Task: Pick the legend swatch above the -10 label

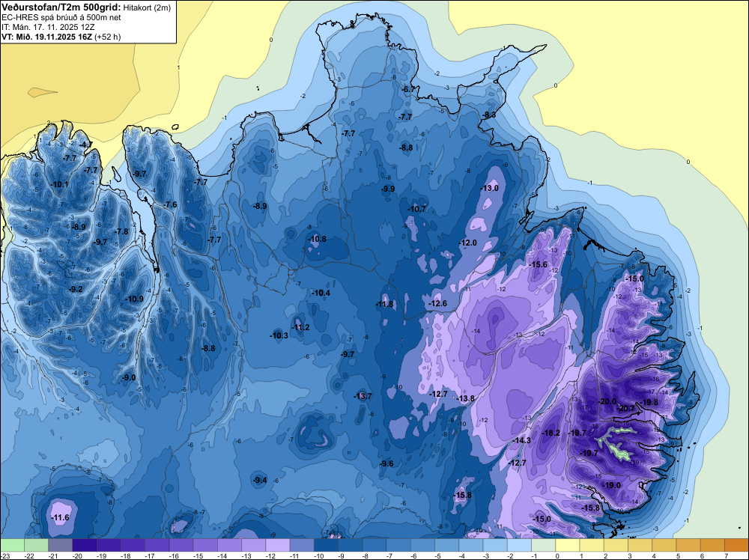Action: 327,545
